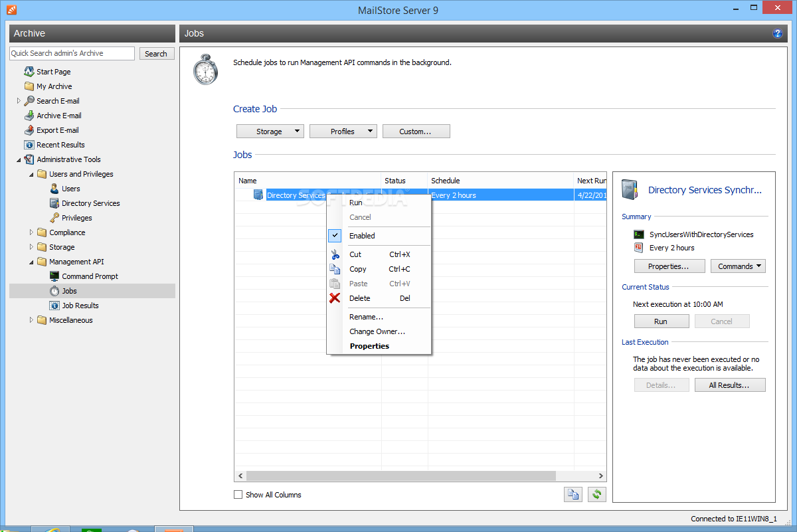Choose Change Owner... in context menu

pos(379,331)
